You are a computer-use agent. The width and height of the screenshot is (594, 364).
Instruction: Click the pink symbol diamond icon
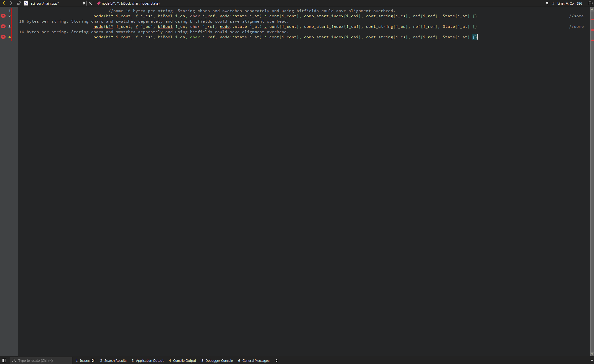(x=98, y=3)
